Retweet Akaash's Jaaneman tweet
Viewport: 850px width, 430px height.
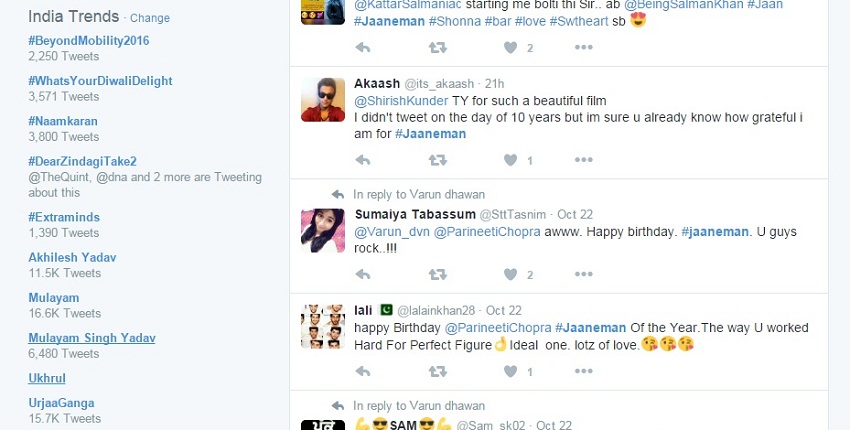437,160
